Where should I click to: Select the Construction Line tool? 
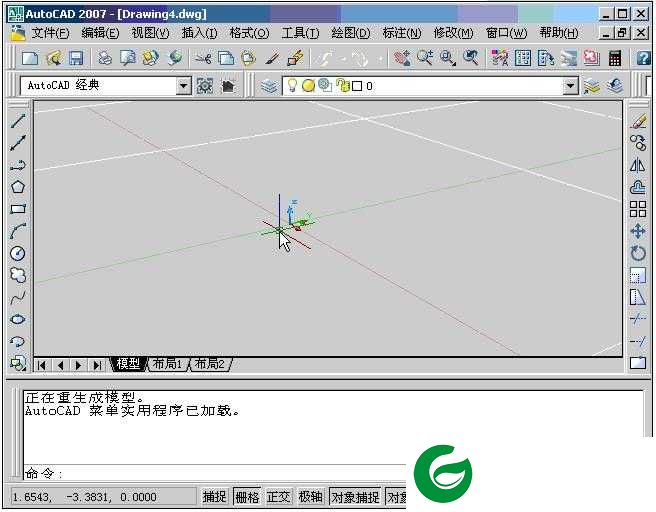pyautogui.click(x=18, y=143)
